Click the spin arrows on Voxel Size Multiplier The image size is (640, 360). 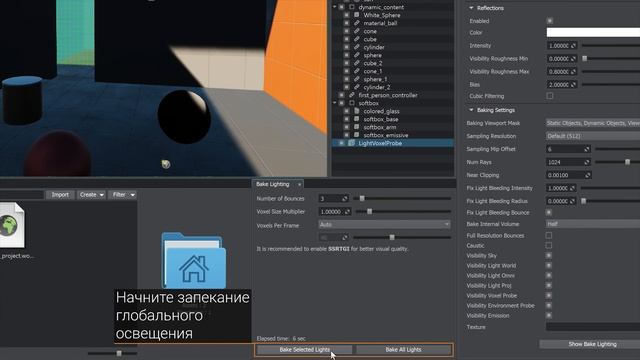tap(347, 212)
